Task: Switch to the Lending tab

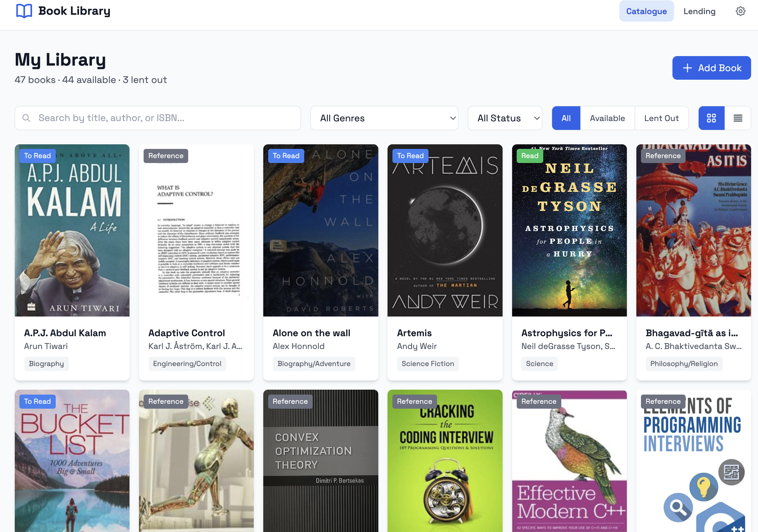Action: (x=699, y=11)
